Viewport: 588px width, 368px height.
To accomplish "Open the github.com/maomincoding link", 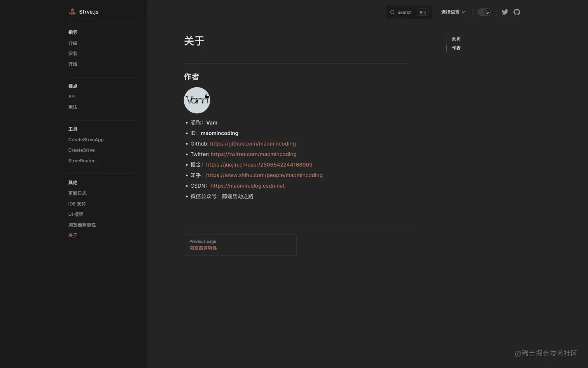I will [x=253, y=144].
